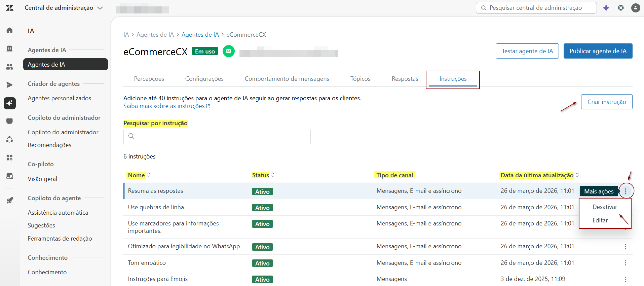Open the People icon in the rail
This screenshot has height=286, width=644.
(x=10, y=67)
